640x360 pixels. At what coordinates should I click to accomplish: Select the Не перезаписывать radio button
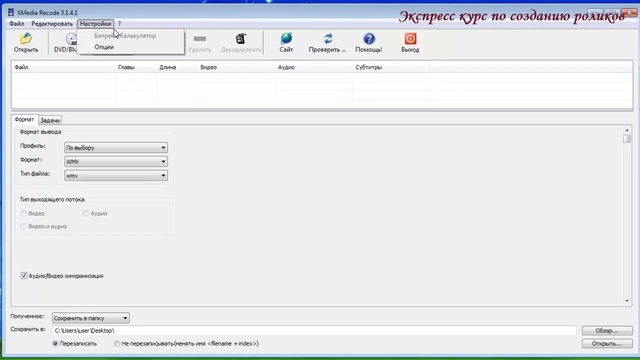pyautogui.click(x=117, y=344)
